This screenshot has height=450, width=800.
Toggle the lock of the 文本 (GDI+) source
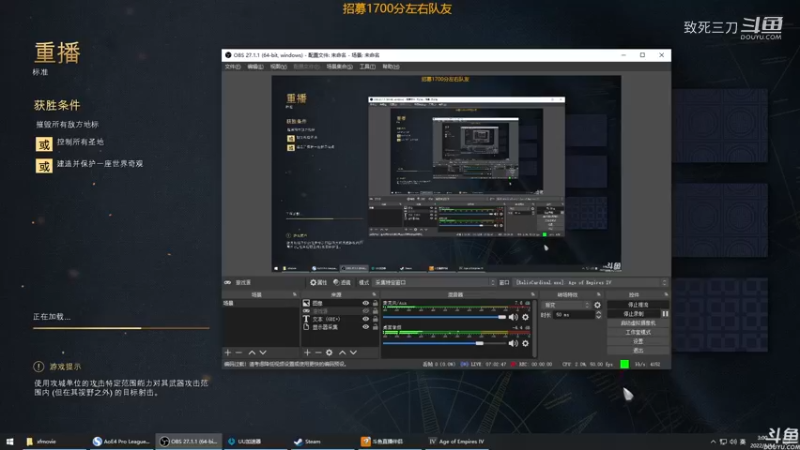tap(375, 319)
